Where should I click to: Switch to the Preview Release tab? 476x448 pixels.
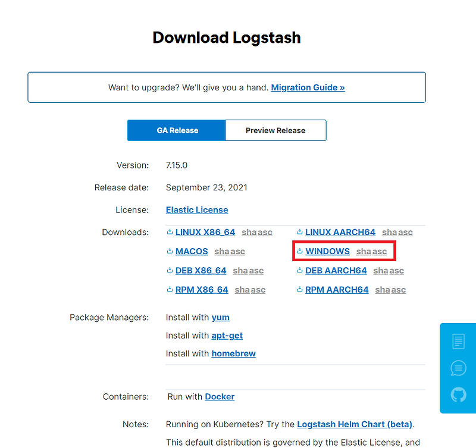(x=275, y=130)
